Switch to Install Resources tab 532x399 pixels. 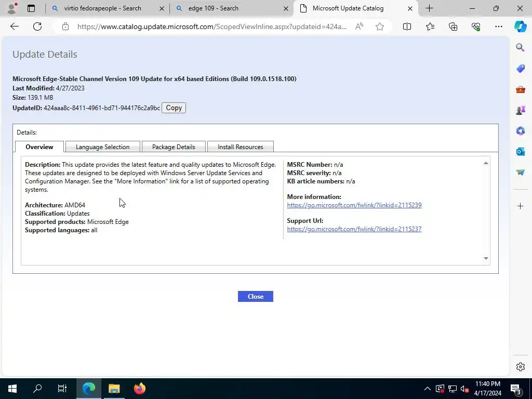click(x=240, y=147)
